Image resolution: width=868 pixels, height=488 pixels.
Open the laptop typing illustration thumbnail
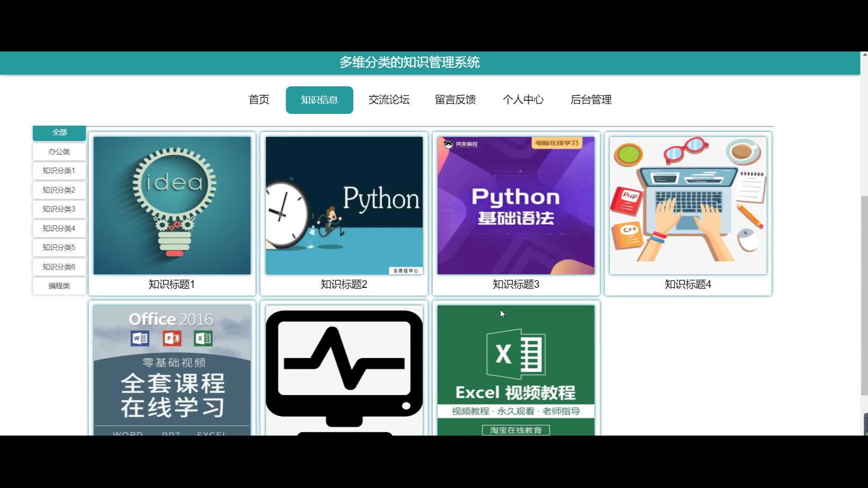pos(688,206)
